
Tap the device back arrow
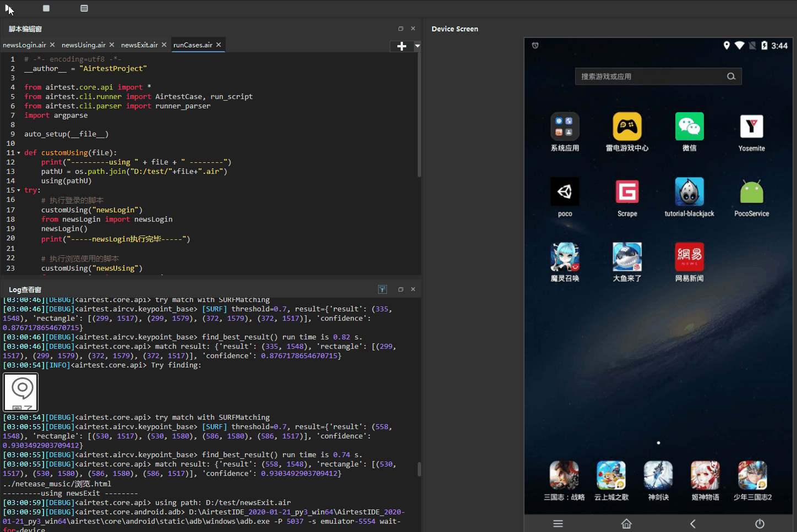(x=693, y=524)
